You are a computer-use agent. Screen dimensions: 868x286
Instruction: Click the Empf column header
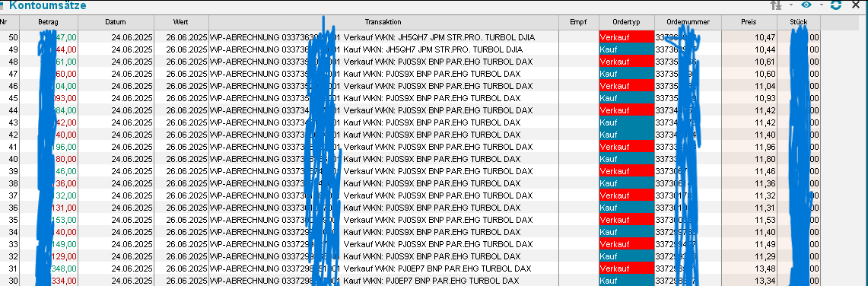point(578,22)
